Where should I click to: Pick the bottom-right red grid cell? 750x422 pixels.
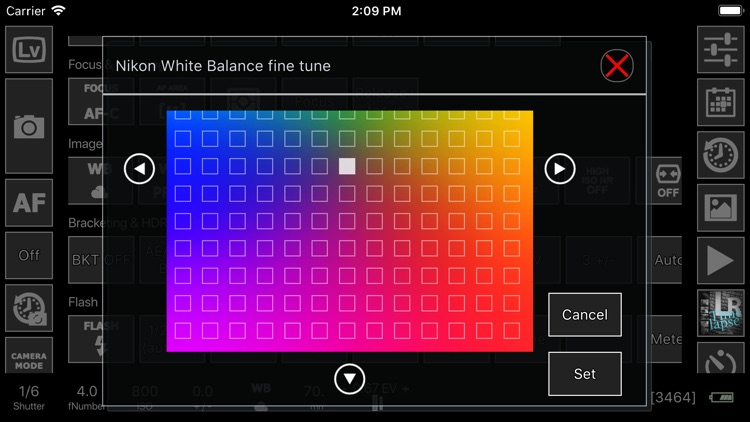(x=512, y=331)
